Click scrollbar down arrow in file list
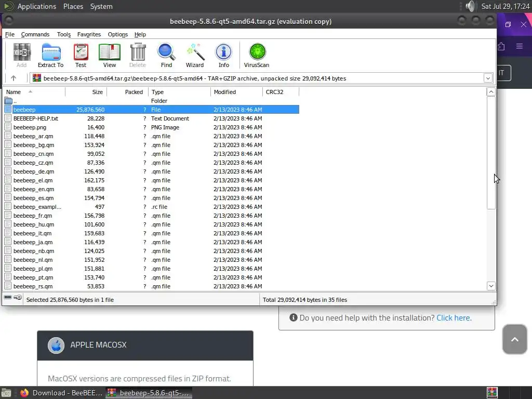The image size is (532, 399). click(x=491, y=286)
